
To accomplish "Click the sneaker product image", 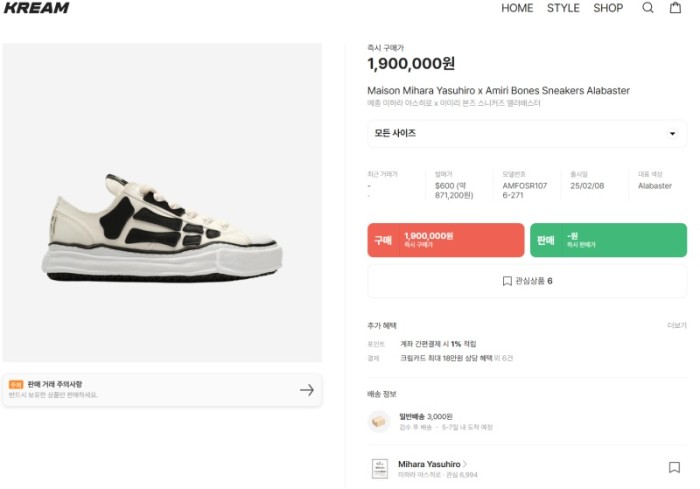I will click(162, 227).
